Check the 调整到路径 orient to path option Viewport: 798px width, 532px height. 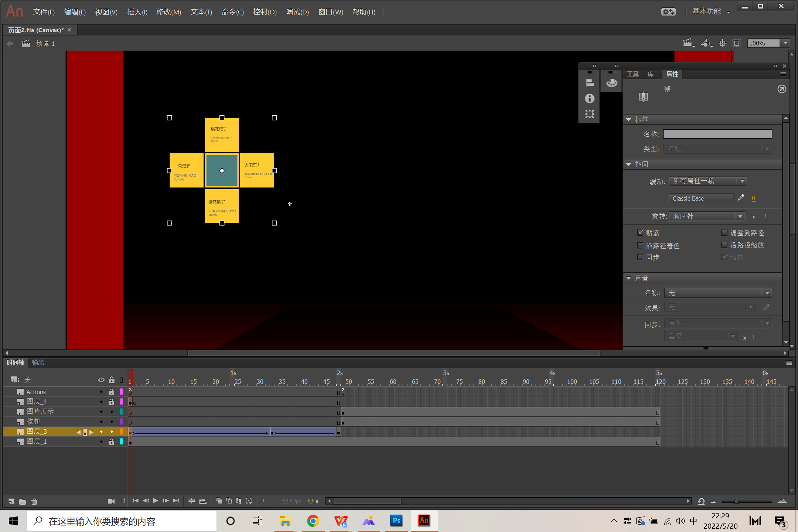click(724, 233)
